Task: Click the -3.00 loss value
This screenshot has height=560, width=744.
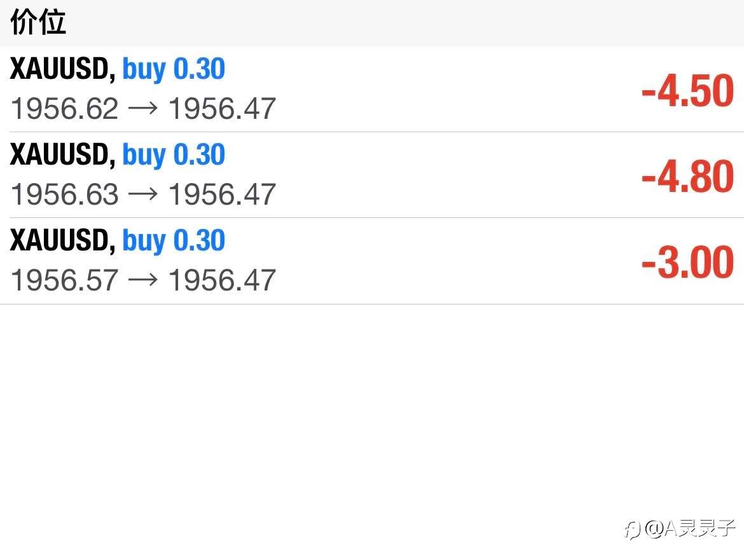Action: [x=687, y=262]
